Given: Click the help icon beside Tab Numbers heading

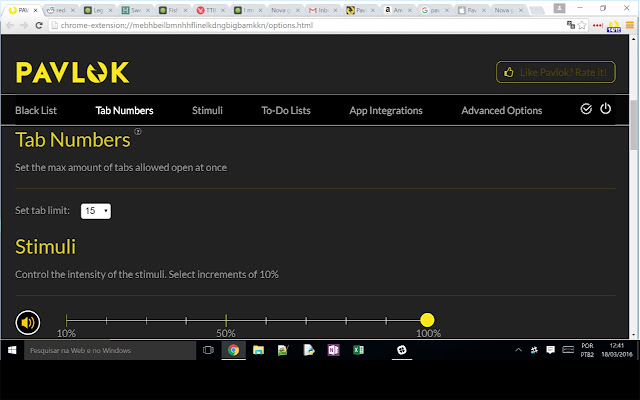Looking at the screenshot, I should tap(138, 131).
